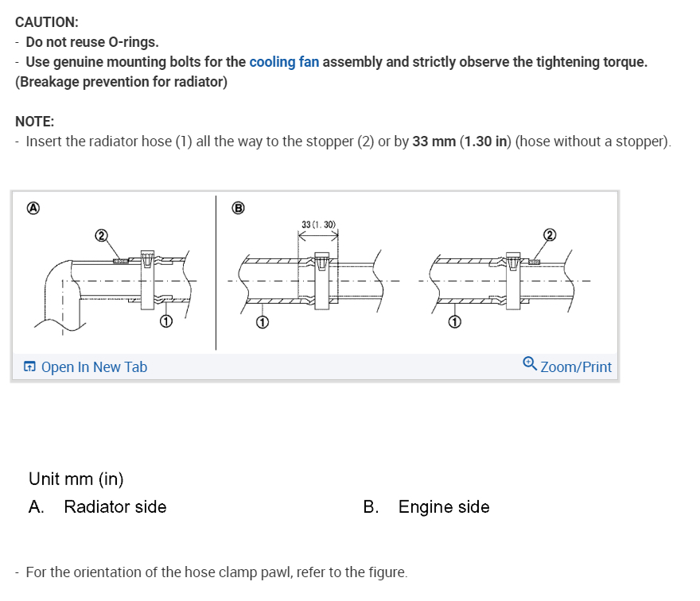Click the 33 (1.30) dimension label

click(318, 224)
